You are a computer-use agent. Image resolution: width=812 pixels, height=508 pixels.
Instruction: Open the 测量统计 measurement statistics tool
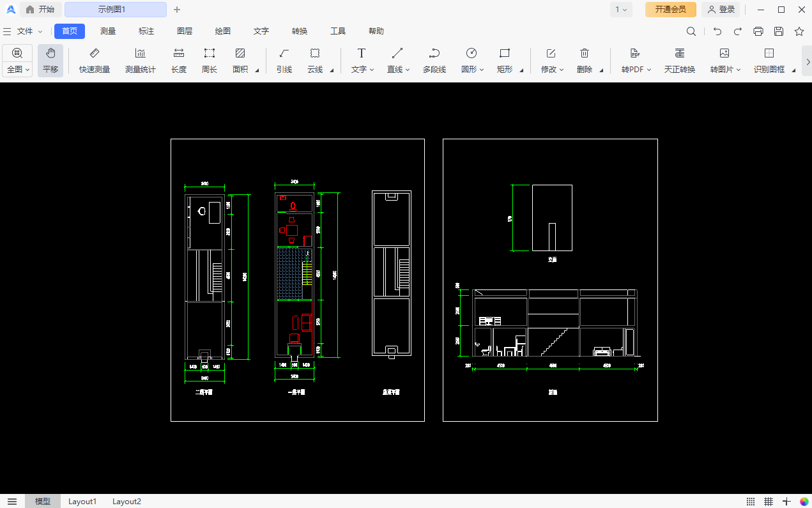140,61
